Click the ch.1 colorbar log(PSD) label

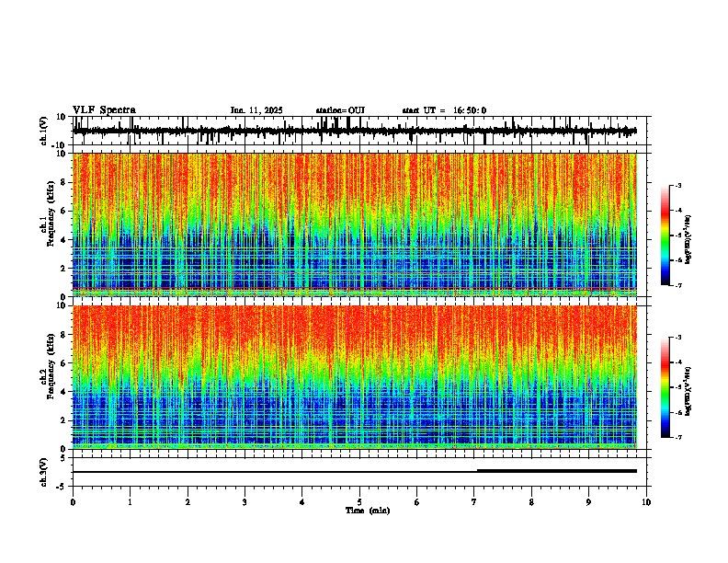coord(688,240)
